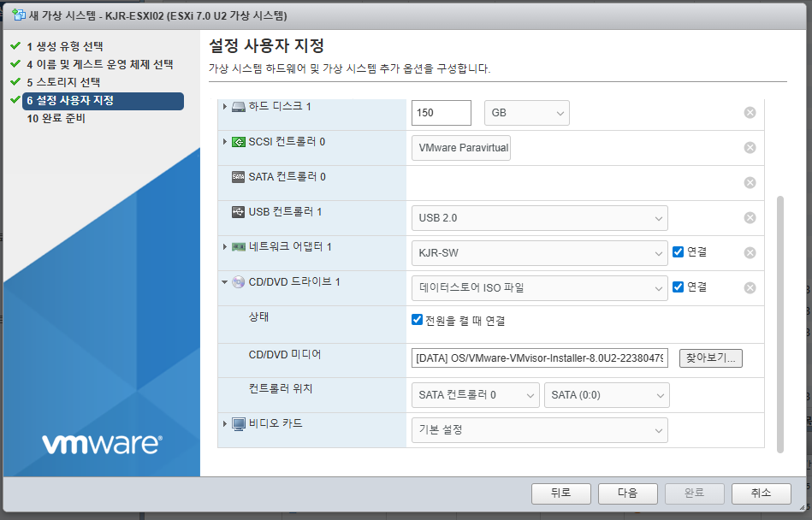Viewport: 812px width, 520px height.
Task: Go to step 5 스토리지 선택
Action: click(x=63, y=83)
